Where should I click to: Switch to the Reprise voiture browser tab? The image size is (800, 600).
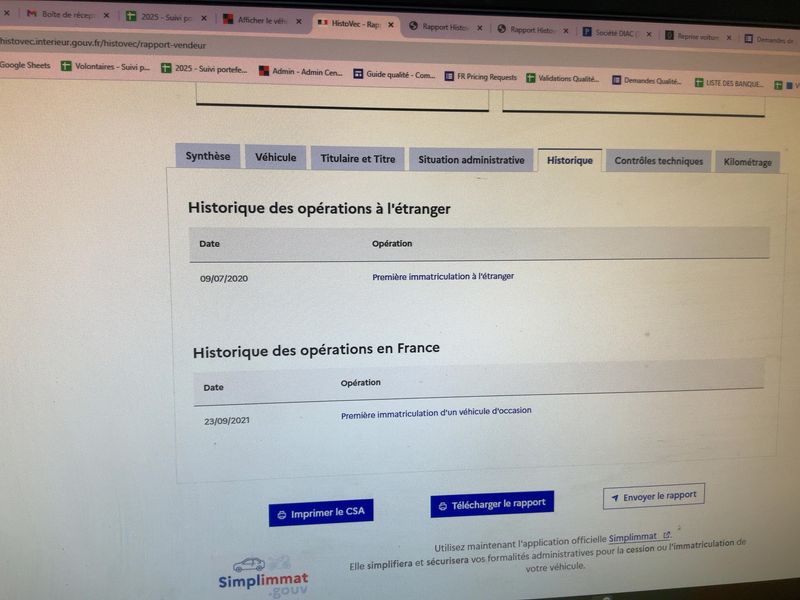[x=692, y=36]
